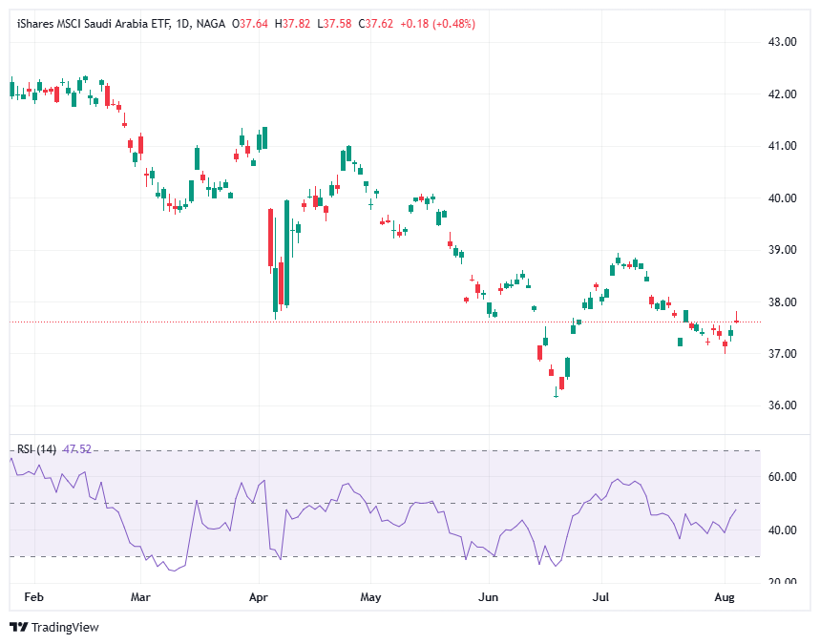Click the TradingView logo icon
The height and width of the screenshot is (644, 820).
coord(18,627)
